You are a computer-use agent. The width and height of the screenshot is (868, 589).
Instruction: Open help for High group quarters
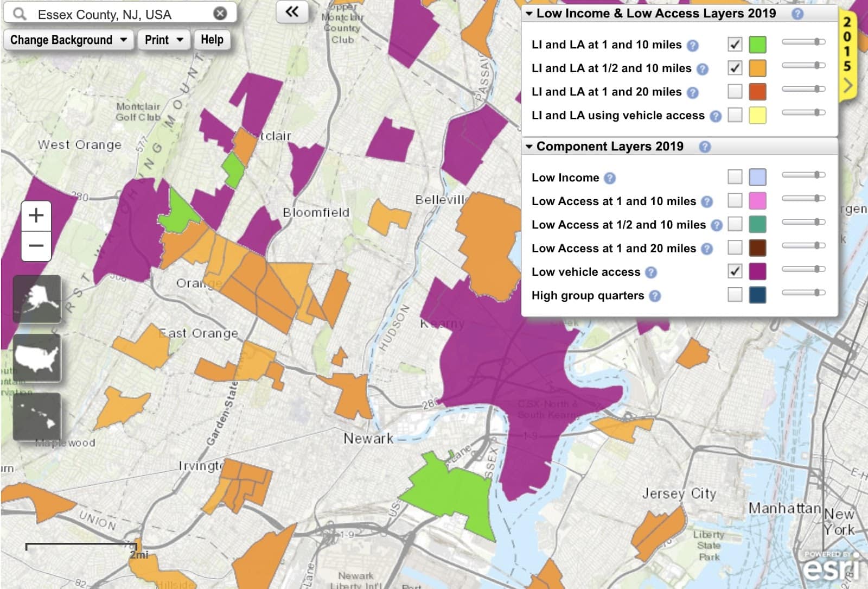click(655, 296)
